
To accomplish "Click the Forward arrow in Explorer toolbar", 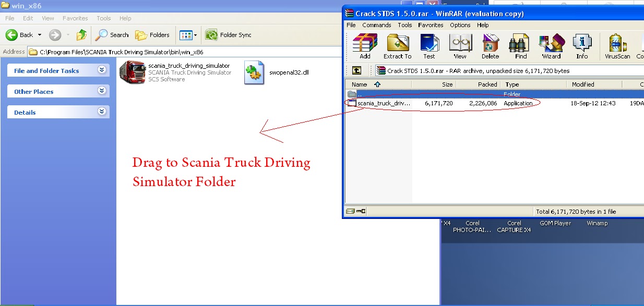I will pos(55,35).
